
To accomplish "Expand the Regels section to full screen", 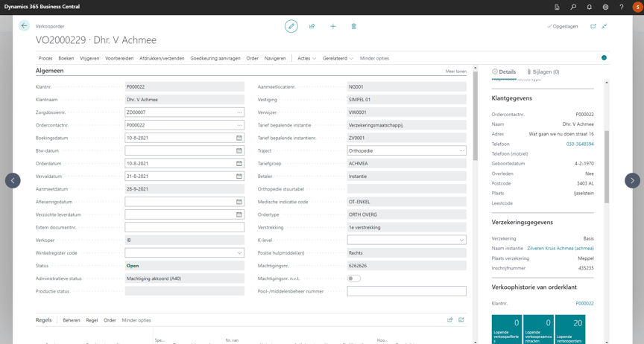I will pyautogui.click(x=461, y=319).
